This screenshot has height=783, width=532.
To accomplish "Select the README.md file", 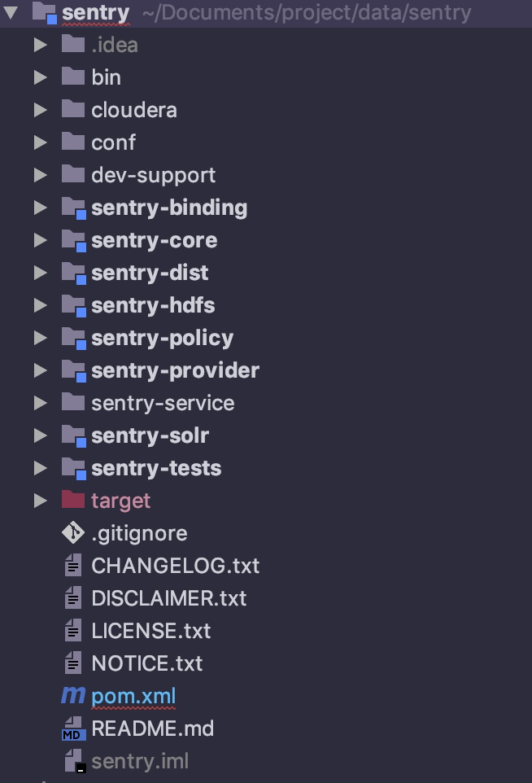I will [150, 728].
